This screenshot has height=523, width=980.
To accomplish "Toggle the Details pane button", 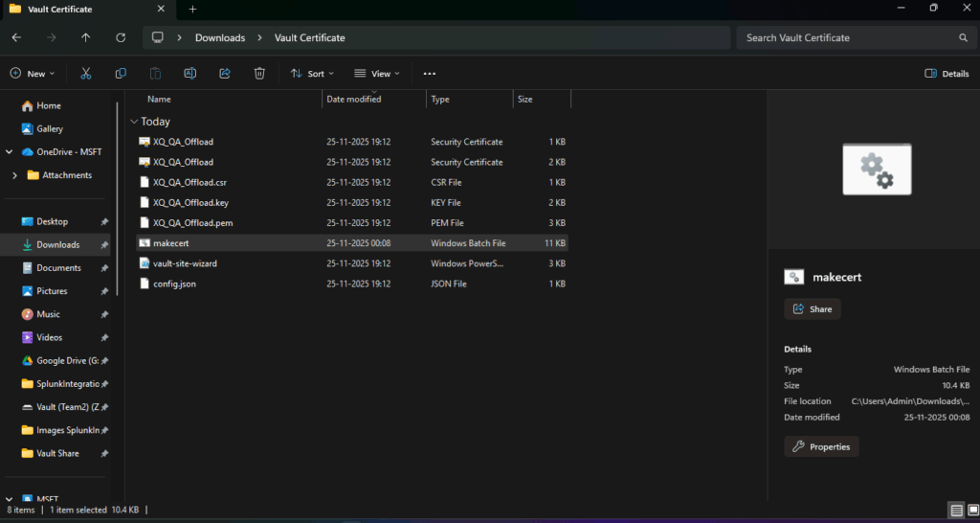I will tap(947, 74).
